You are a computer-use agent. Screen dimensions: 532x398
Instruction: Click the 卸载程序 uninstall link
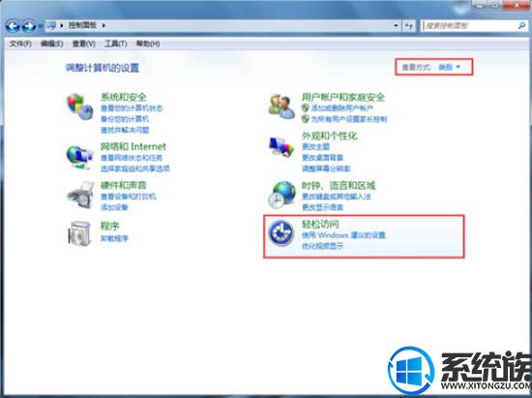click(114, 238)
